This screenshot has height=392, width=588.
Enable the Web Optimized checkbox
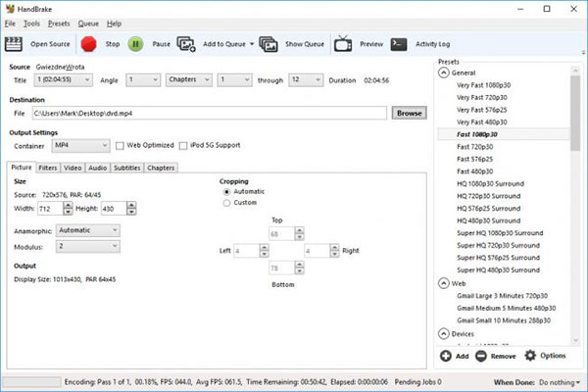(120, 146)
